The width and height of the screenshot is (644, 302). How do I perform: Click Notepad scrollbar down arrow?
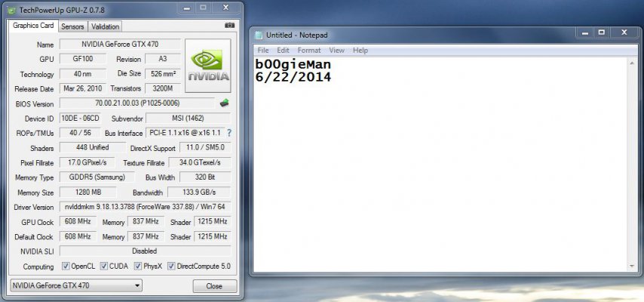[x=632, y=267]
